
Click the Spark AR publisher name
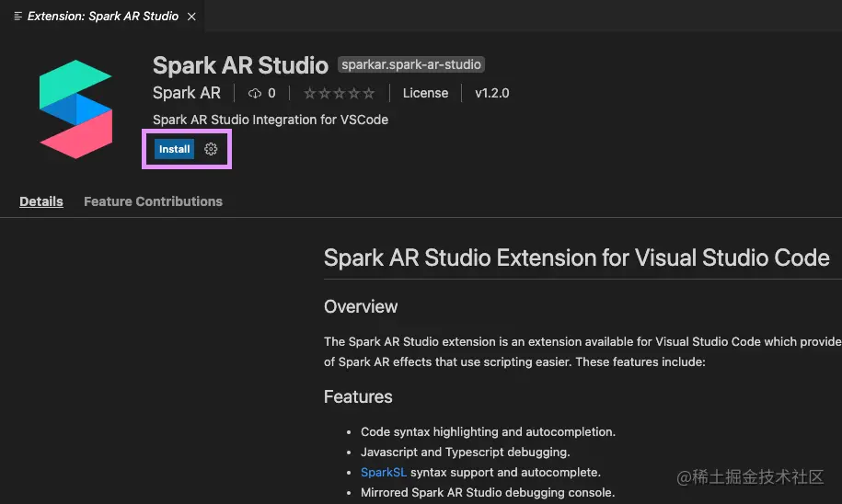(x=186, y=93)
